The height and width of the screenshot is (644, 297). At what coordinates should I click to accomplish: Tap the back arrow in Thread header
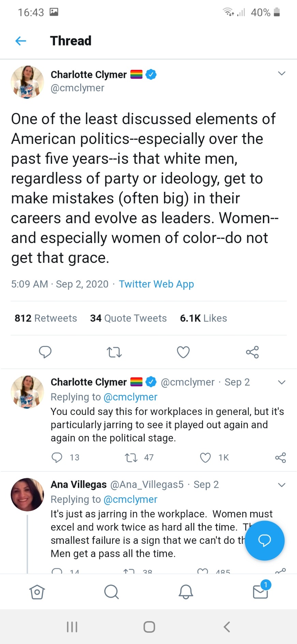21,41
